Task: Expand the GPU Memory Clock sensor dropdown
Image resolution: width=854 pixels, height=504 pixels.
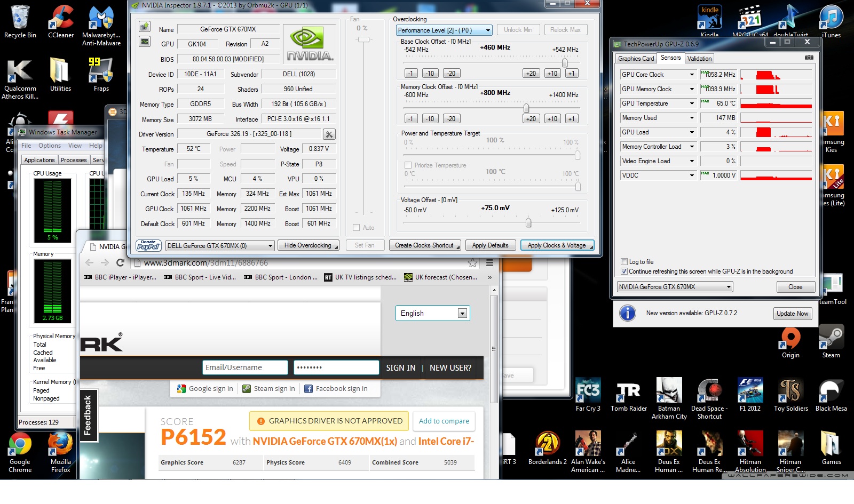Action: coord(692,89)
